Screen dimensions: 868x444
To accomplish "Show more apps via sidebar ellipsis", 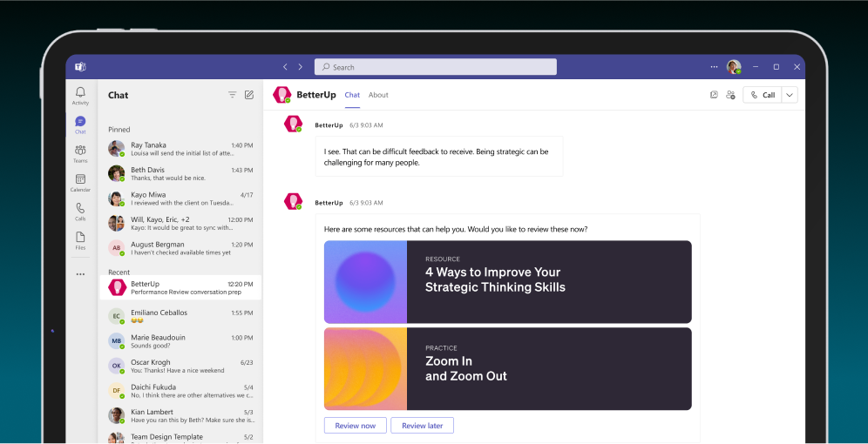I will pyautogui.click(x=80, y=274).
